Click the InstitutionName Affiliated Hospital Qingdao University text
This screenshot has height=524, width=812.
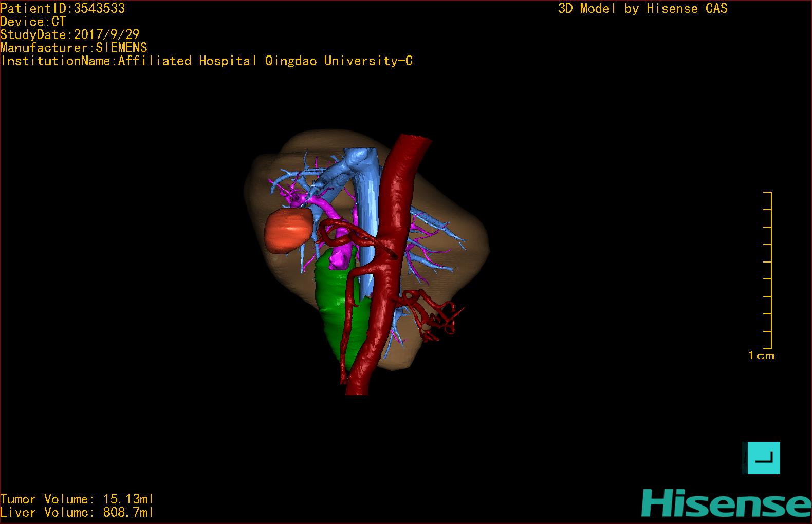click(207, 61)
